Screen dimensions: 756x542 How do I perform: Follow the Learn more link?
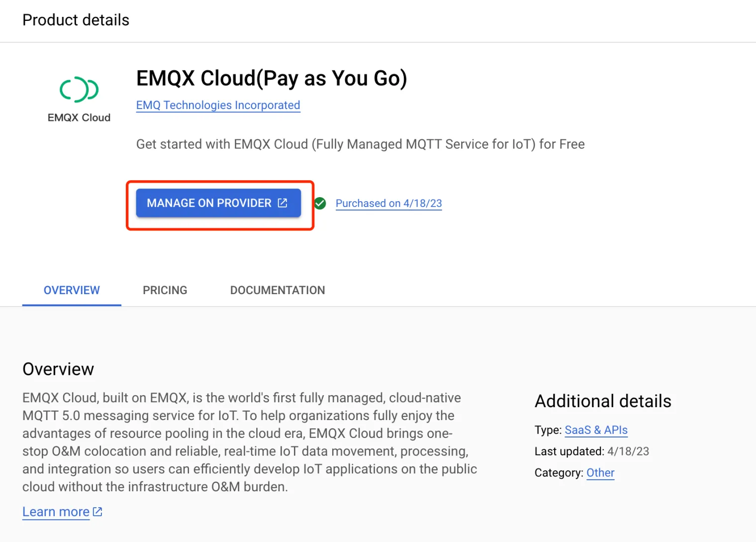point(56,512)
